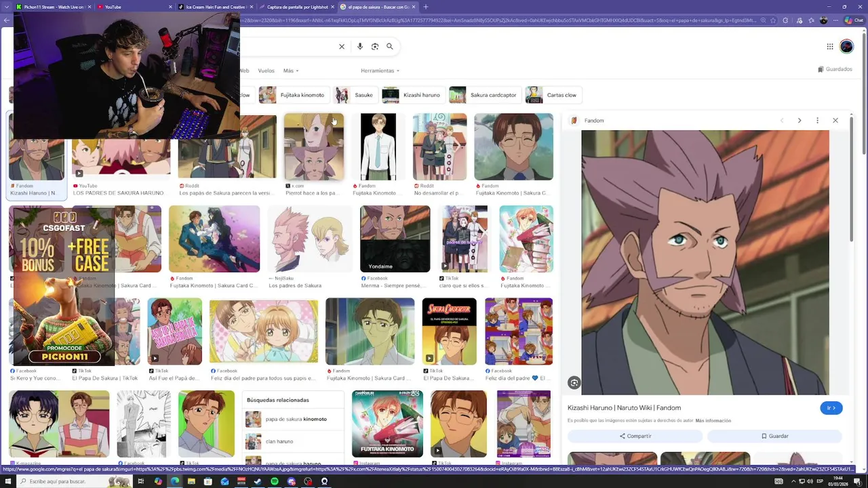Open Kizashi Haruno Naruto Wiki title link
Image resolution: width=868 pixels, height=488 pixels.
click(x=624, y=408)
